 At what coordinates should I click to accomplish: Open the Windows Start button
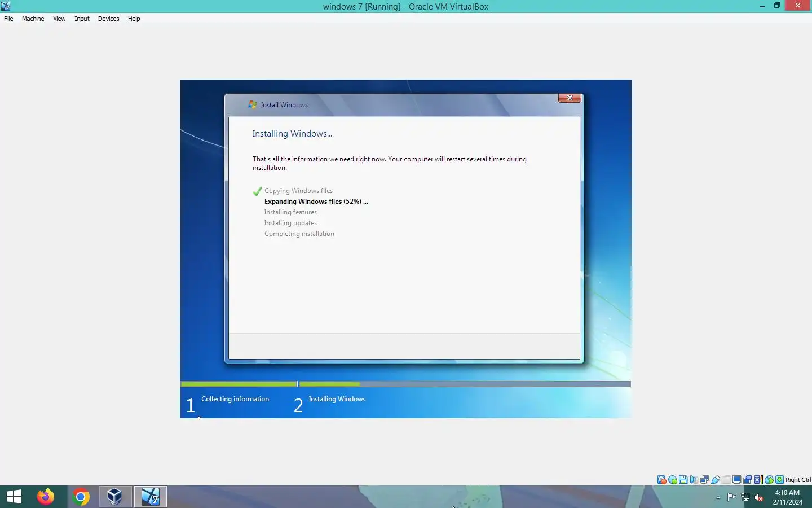click(x=14, y=497)
